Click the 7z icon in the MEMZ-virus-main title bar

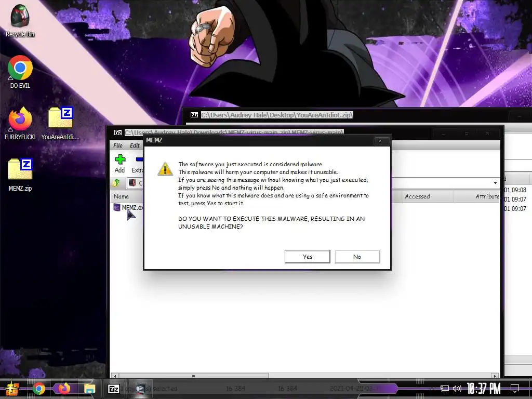pos(118,132)
